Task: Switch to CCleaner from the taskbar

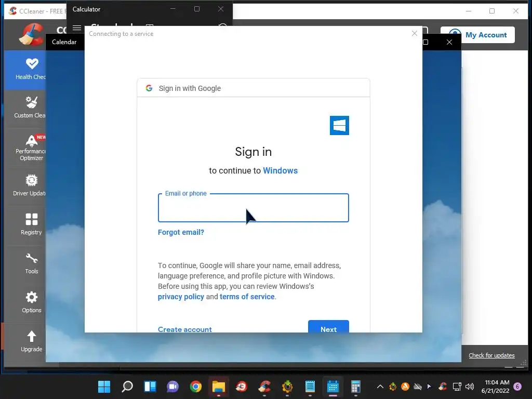Action: pyautogui.click(x=264, y=387)
